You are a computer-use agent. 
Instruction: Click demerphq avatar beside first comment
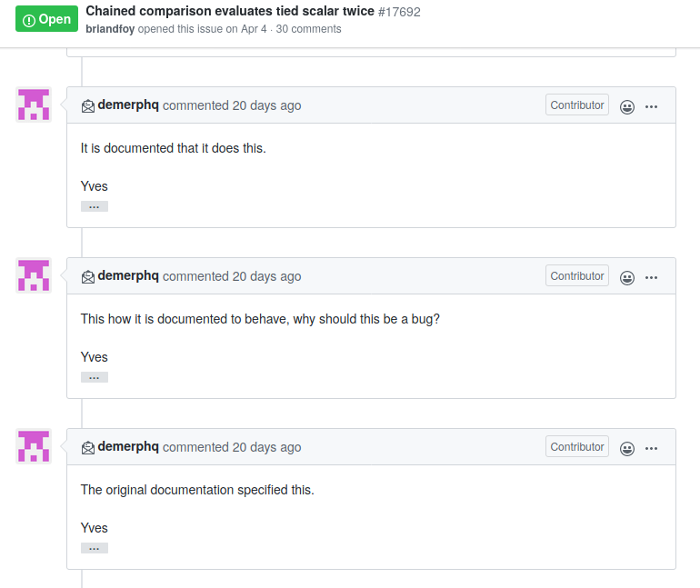[34, 105]
